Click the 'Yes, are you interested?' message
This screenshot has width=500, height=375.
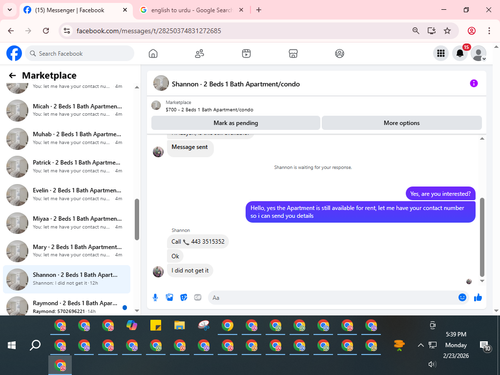(440, 194)
